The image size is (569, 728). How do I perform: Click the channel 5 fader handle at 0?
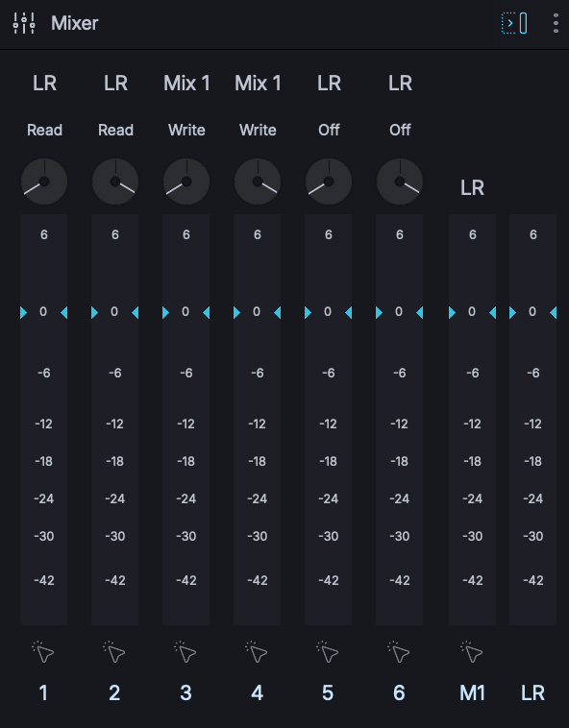pos(328,312)
